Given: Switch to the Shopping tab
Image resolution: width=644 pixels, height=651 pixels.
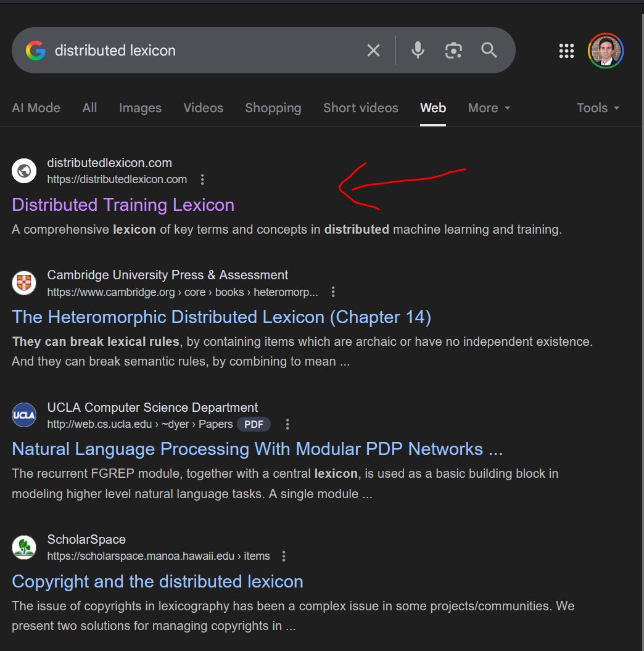Looking at the screenshot, I should 273,108.
